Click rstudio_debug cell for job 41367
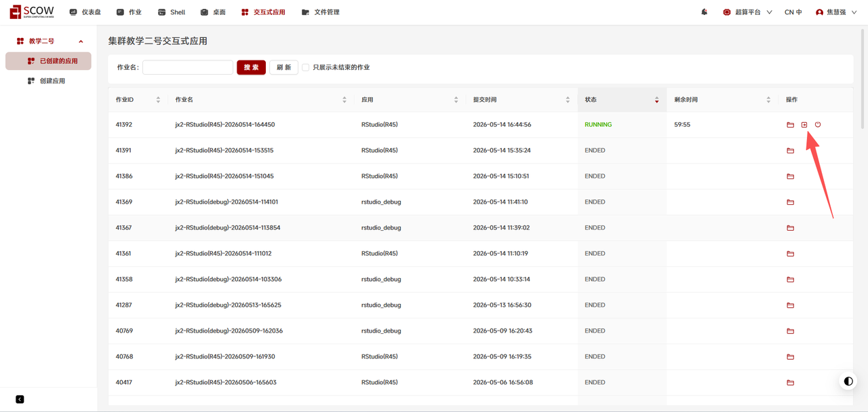The image size is (868, 412). coord(381,228)
